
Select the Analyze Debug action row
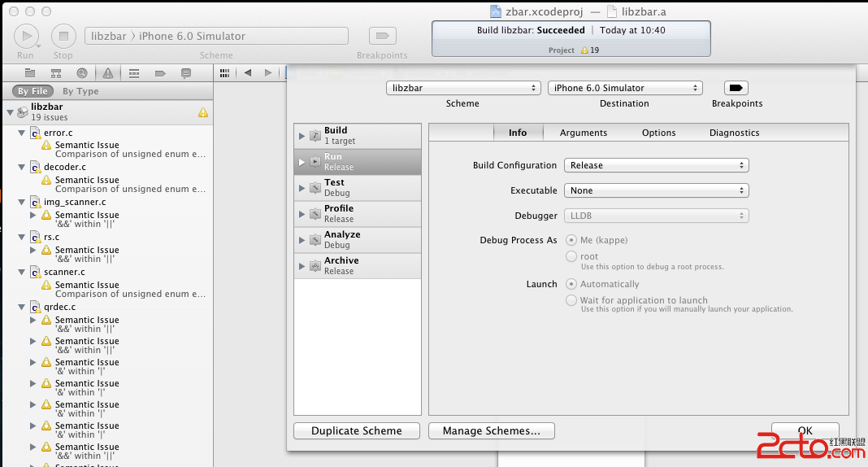click(x=358, y=240)
